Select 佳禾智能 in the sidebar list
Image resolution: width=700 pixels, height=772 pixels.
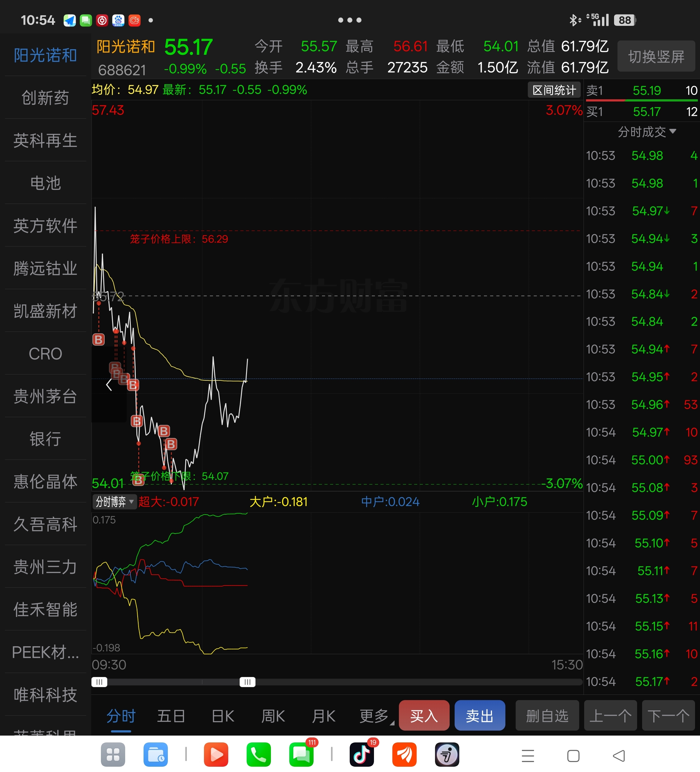[45, 609]
